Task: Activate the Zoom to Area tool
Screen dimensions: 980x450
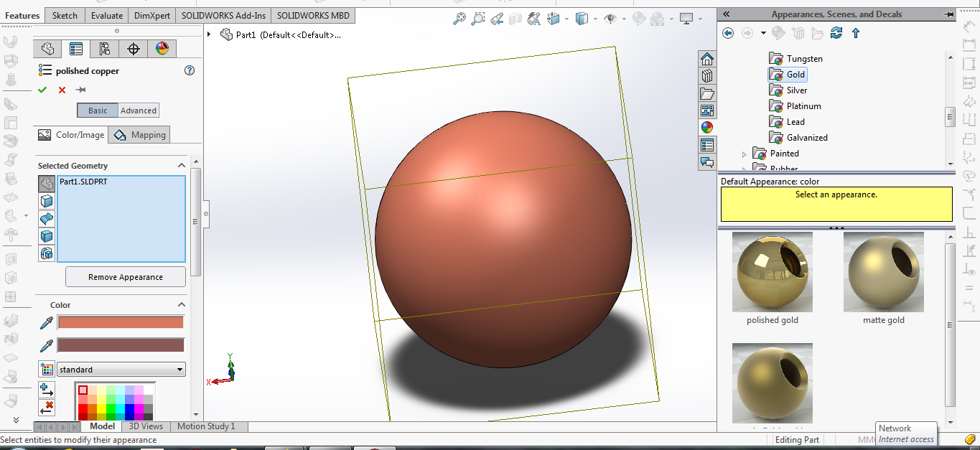Action: tap(478, 19)
